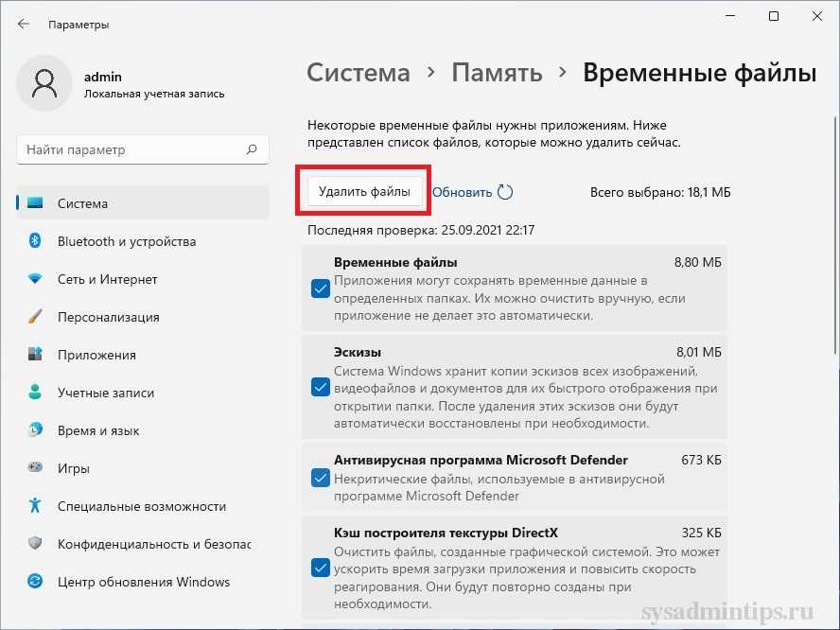Toggle Кэш построителя текстуры DirectX checkbox

(320, 569)
